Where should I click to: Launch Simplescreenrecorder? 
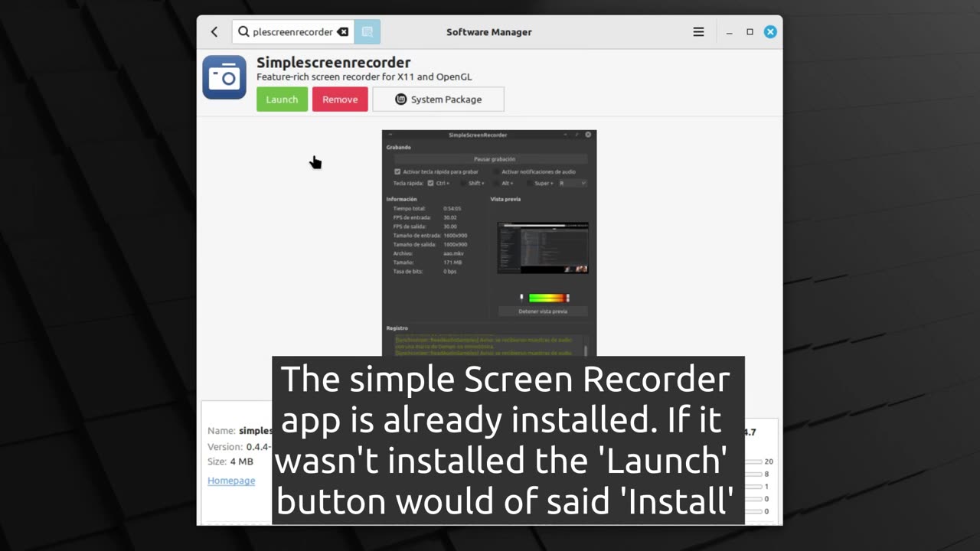tap(282, 99)
